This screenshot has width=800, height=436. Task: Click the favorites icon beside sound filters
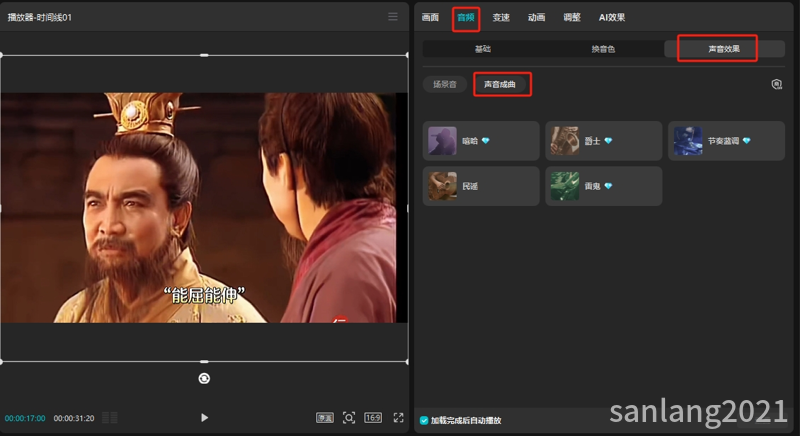click(777, 84)
